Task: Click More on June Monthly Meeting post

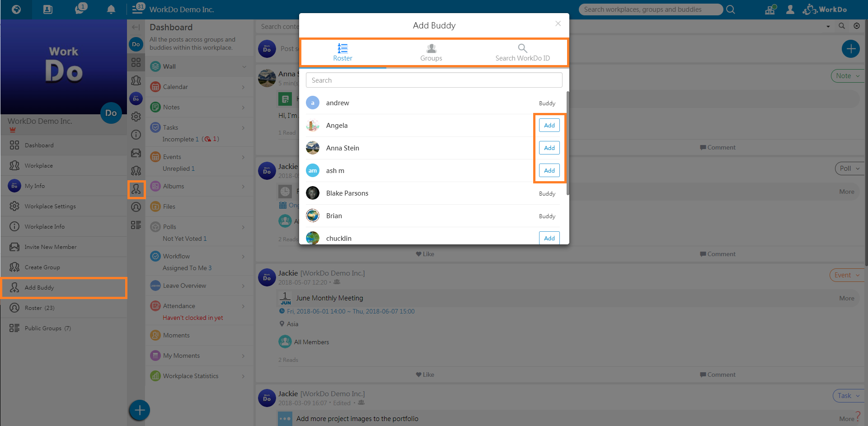Action: 847,298
